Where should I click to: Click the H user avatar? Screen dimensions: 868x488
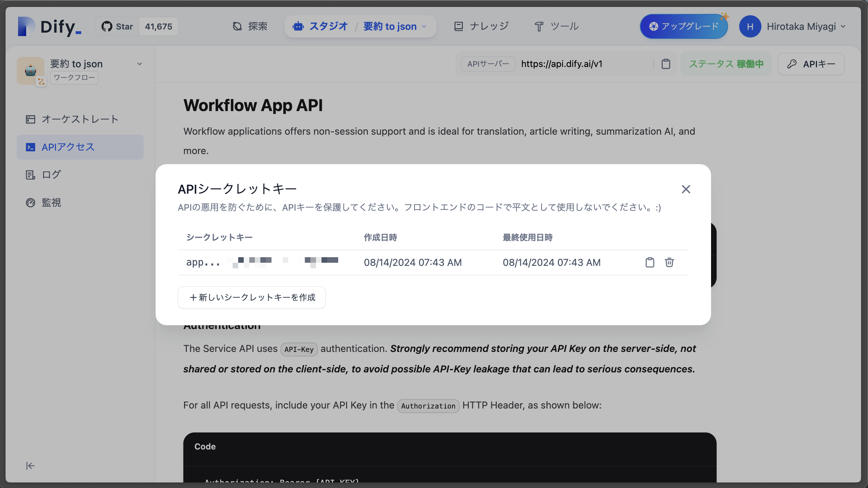coord(750,26)
